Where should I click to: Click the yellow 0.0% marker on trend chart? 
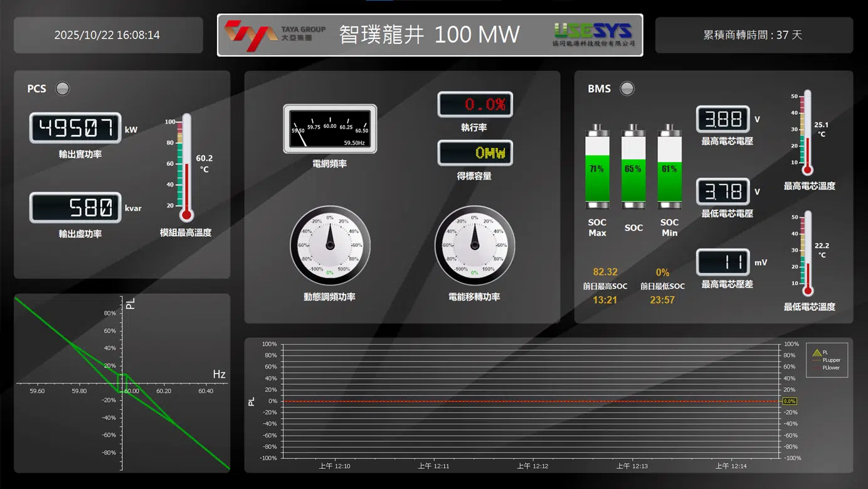pyautogui.click(x=789, y=401)
